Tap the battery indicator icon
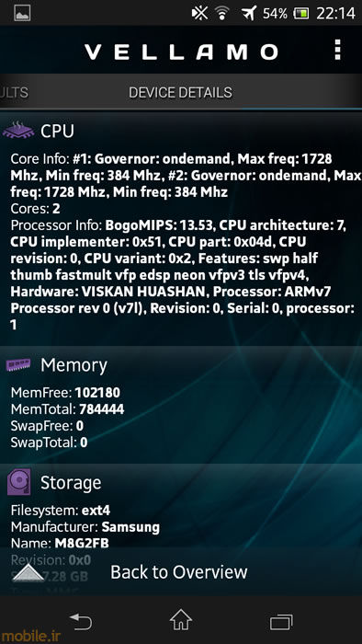Screen dimensions: 362x644 [300, 14]
